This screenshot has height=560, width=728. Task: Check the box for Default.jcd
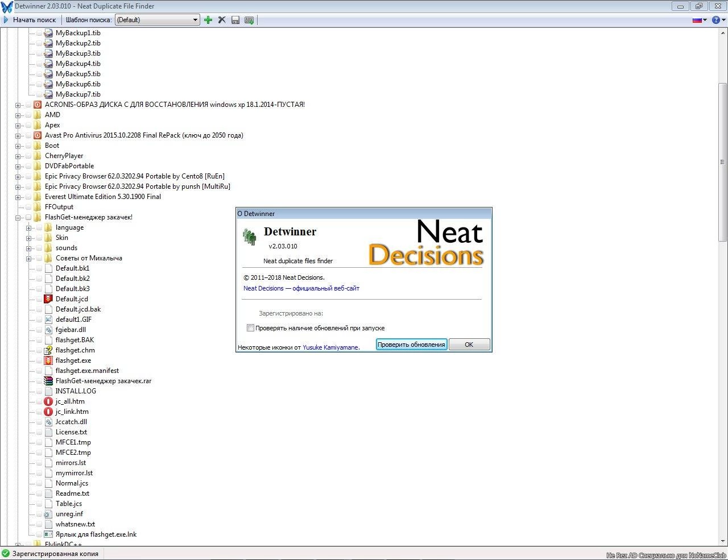(x=39, y=299)
